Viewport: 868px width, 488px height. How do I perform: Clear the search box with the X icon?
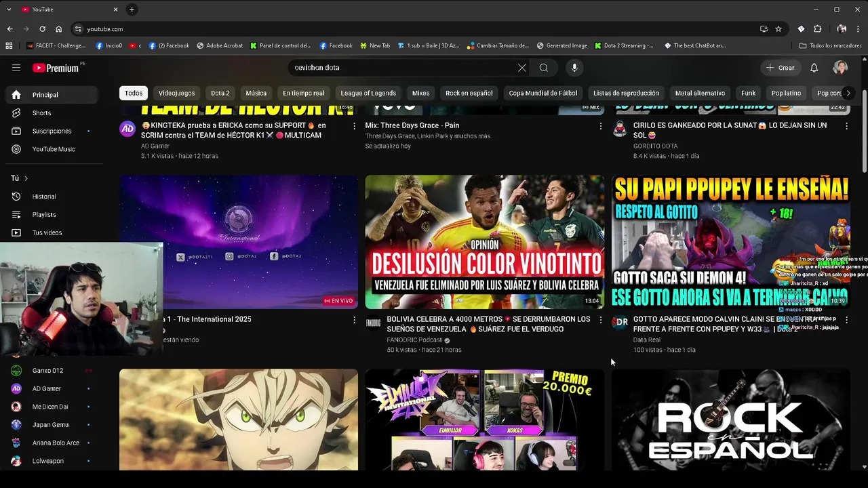tap(522, 68)
